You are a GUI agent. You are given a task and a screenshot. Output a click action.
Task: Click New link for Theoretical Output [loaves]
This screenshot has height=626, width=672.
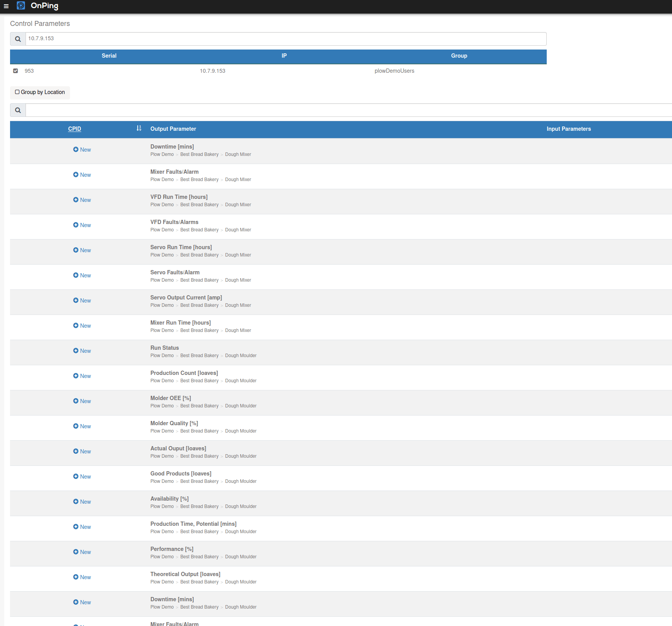(85, 577)
